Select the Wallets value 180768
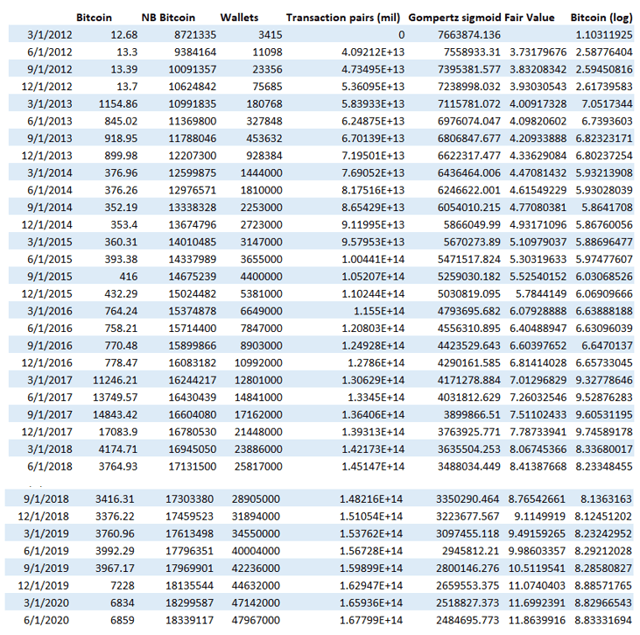Screen dimensions: 640x635 pyautogui.click(x=264, y=104)
